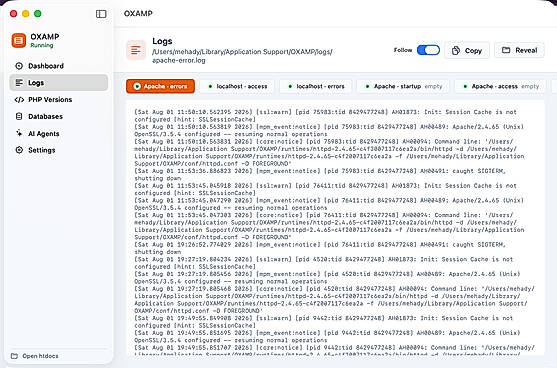Click the green status dot on localhost - errors tab
Image resolution: width=557 pixels, height=368 pixels.
[x=290, y=86]
